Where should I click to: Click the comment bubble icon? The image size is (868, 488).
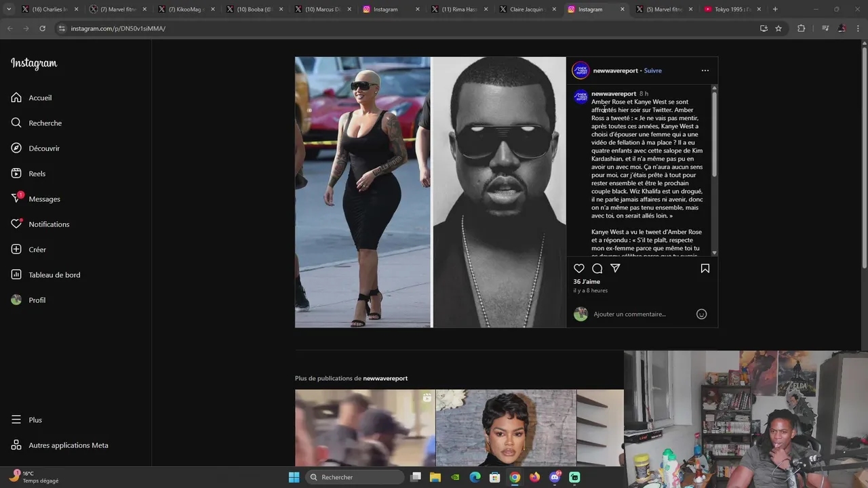pyautogui.click(x=597, y=268)
